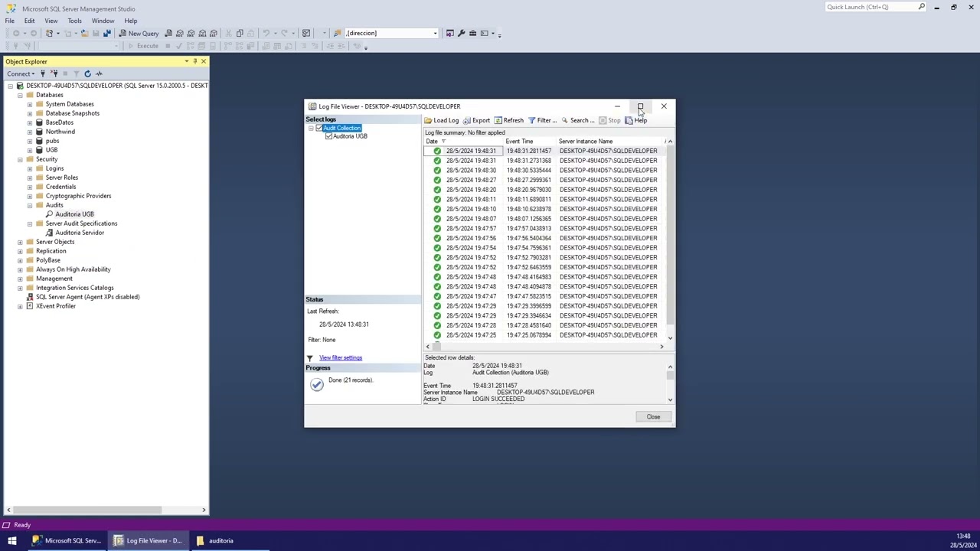Screen dimensions: 980x551
Task: Expand the Server Objects node
Action: pos(20,242)
